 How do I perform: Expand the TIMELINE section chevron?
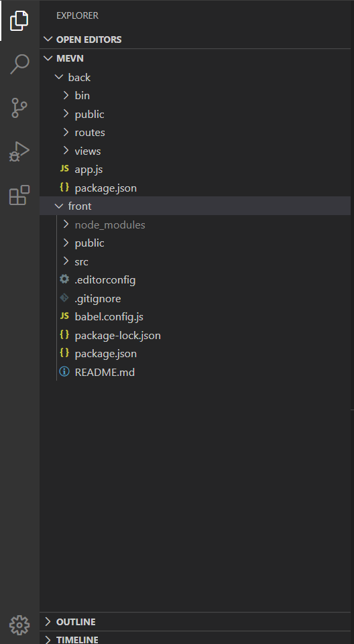coord(48,639)
